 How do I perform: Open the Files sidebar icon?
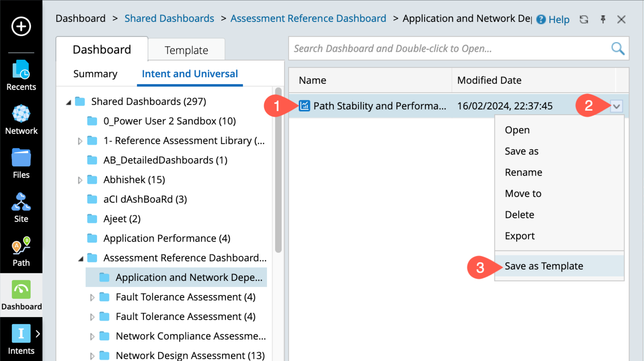point(21,163)
